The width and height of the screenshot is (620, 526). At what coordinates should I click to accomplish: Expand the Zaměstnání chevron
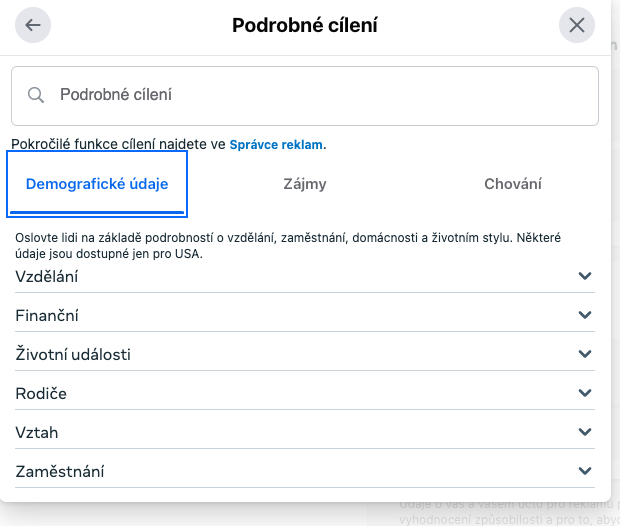585,471
